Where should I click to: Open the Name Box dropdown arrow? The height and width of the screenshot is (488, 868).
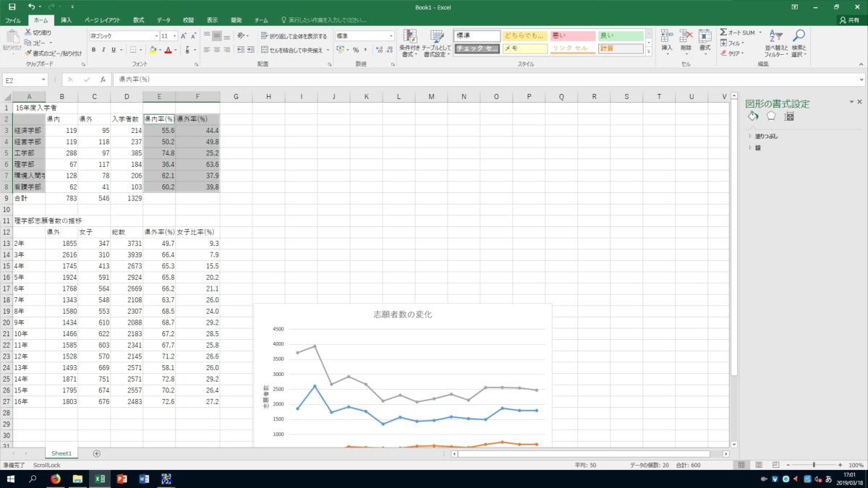44,80
